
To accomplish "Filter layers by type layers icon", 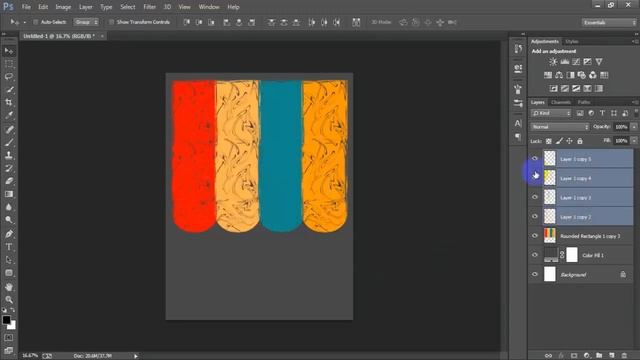I will click(602, 113).
